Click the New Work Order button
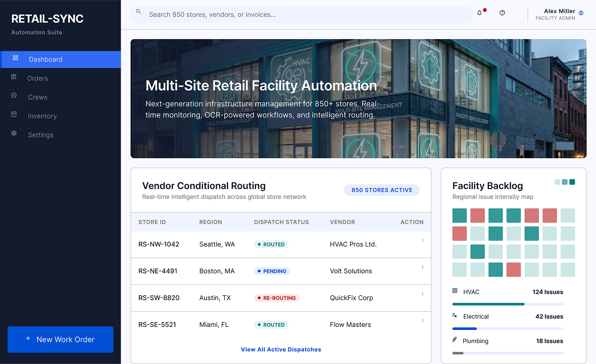 point(61,340)
